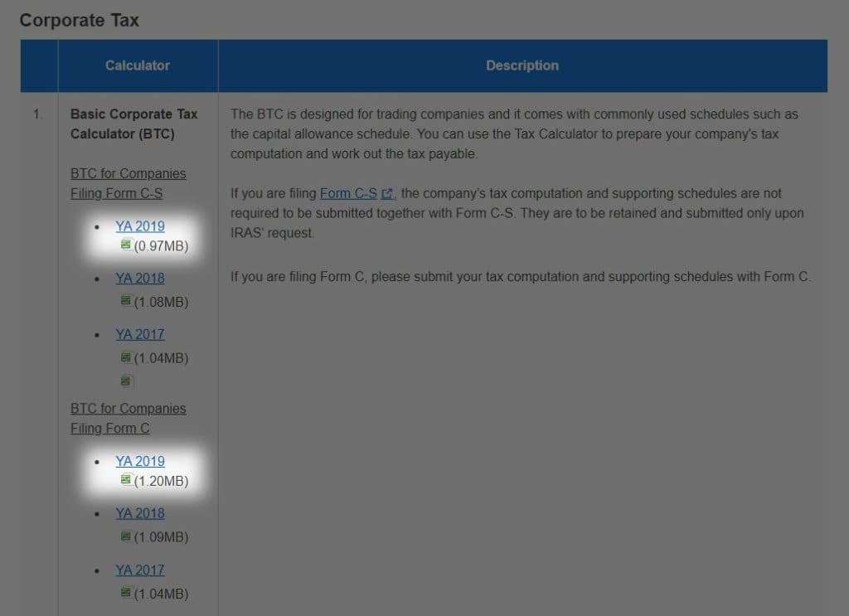Open the Excel icon beside 1.20MB
The height and width of the screenshot is (616, 849).
coord(126,478)
